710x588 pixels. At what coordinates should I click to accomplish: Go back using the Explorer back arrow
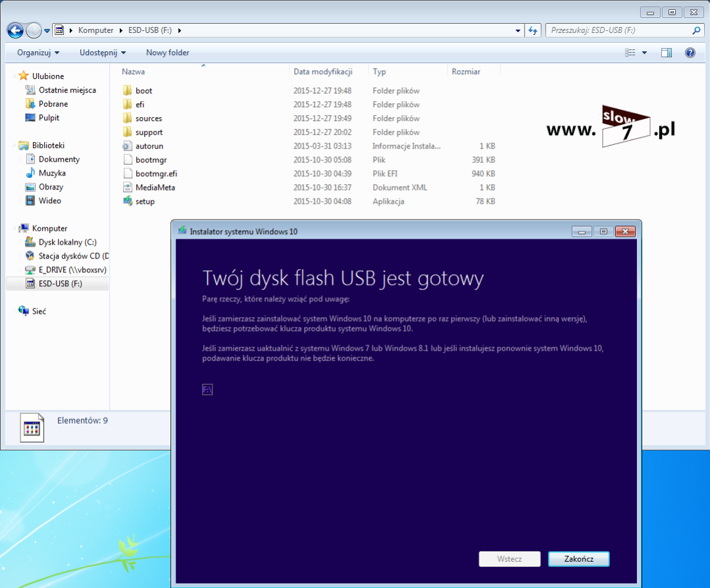click(15, 30)
